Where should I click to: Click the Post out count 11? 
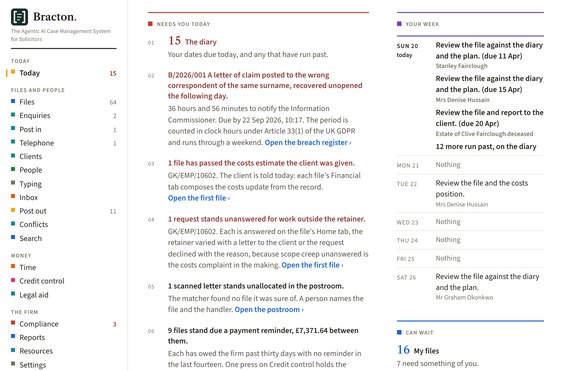pyautogui.click(x=113, y=212)
